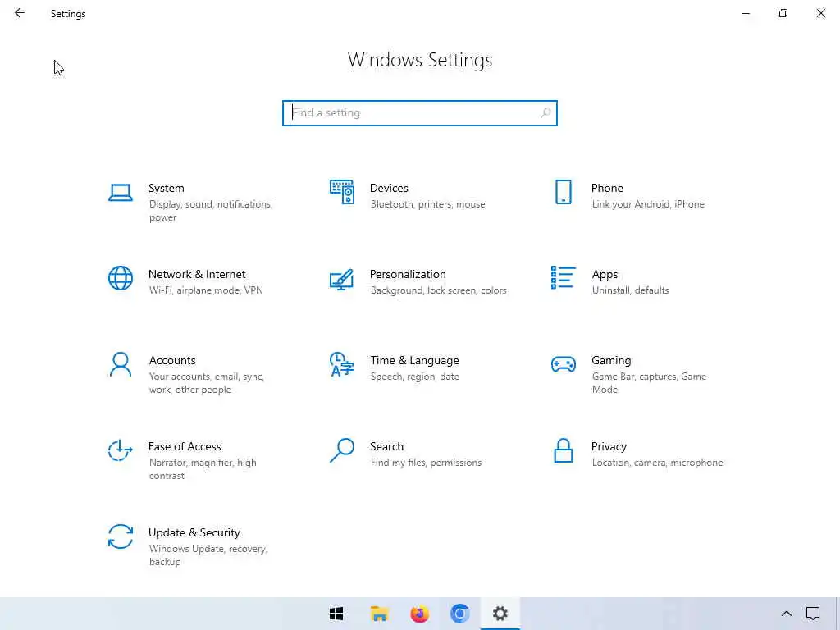Select the Apps heading

pos(605,274)
